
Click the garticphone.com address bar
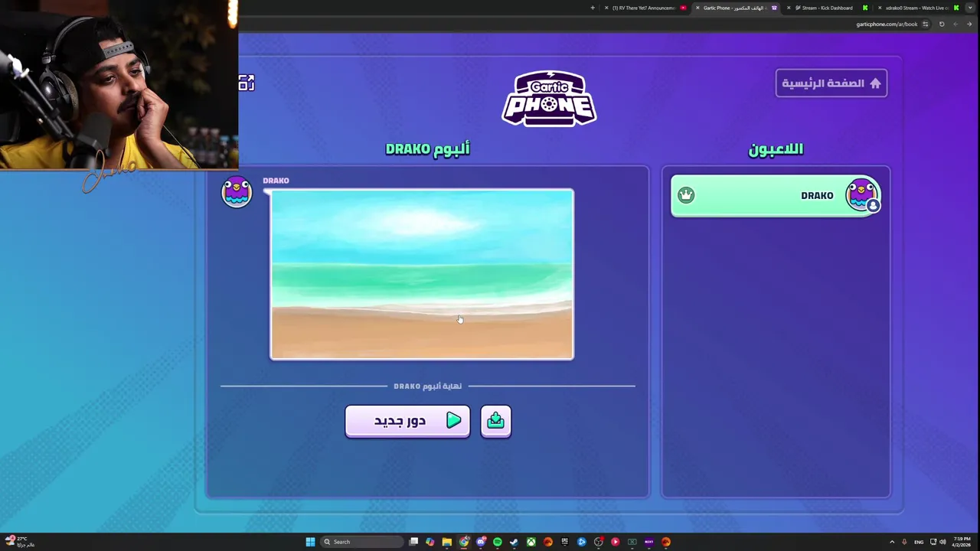coord(887,24)
